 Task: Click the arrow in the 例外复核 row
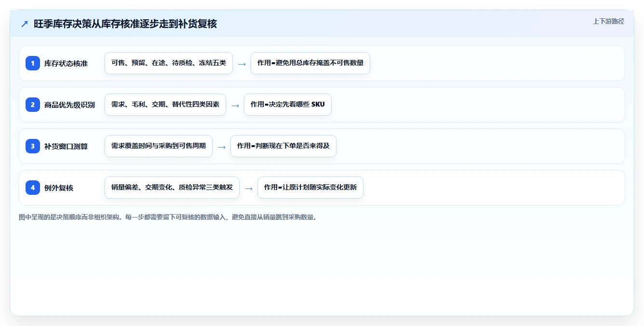(249, 188)
